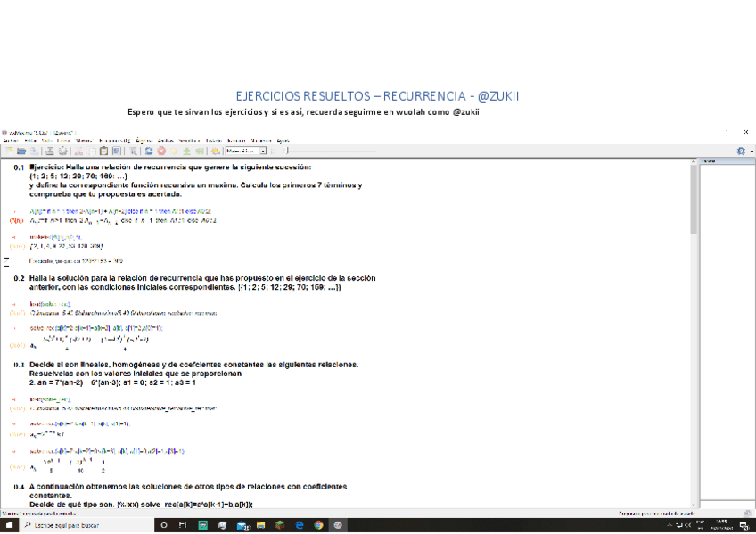Click the vertical scrollbar thumb of the worksheet

pos(694,200)
